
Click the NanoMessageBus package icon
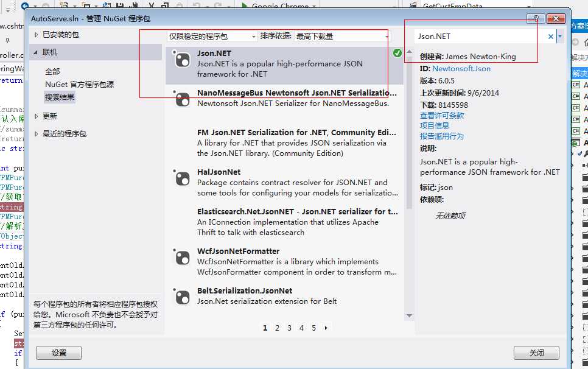pos(182,98)
